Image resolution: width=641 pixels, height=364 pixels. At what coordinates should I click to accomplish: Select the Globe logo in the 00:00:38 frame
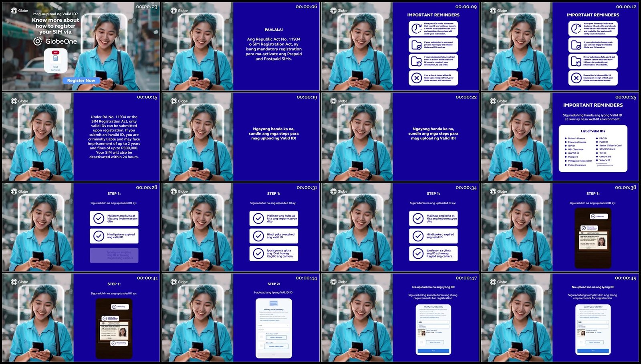click(499, 191)
